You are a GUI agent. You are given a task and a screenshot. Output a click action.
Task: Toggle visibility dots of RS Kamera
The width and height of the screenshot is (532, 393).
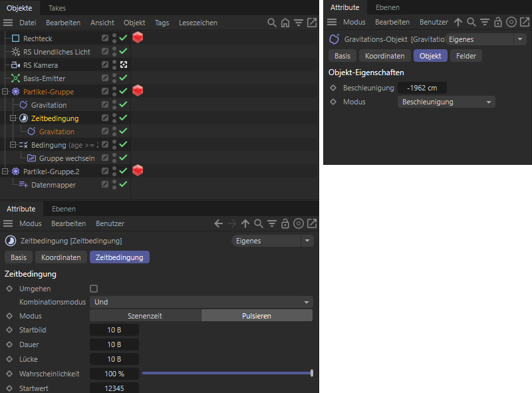coord(114,65)
